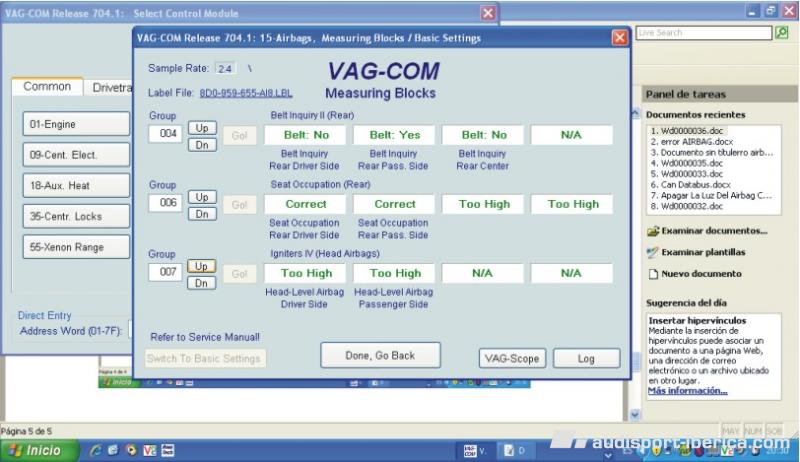Open recent document Can Databus.docx
800x462 pixels.
pos(691,185)
